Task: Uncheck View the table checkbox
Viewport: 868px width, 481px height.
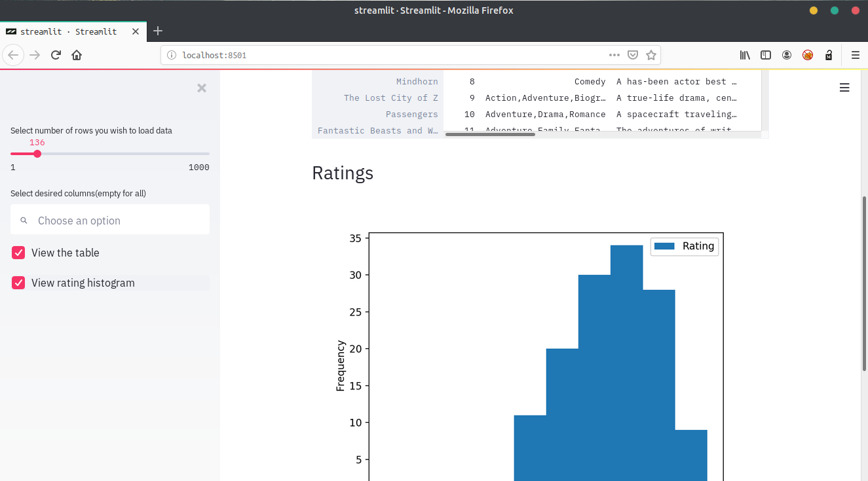Action: (x=18, y=253)
